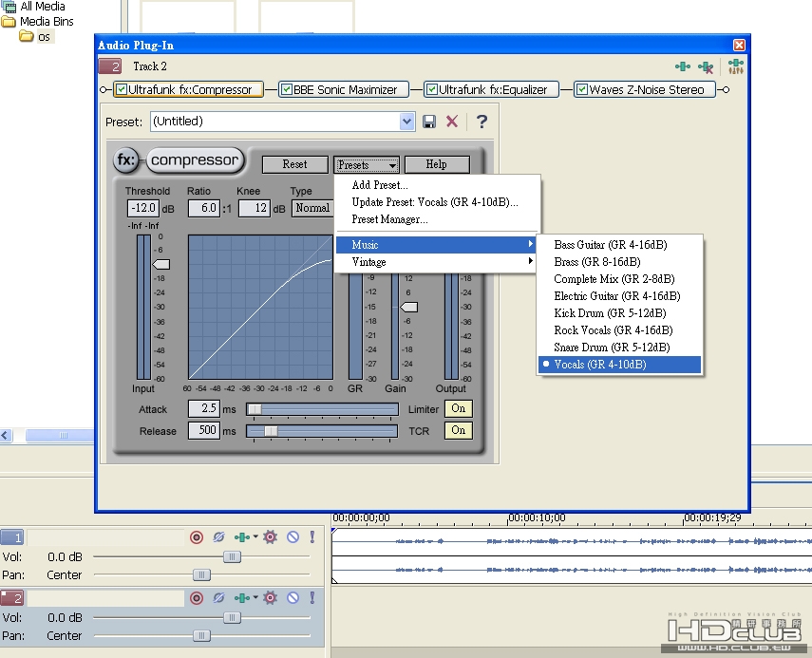Expand the Music submenu
Image resolution: width=812 pixels, height=658 pixels.
click(435, 245)
